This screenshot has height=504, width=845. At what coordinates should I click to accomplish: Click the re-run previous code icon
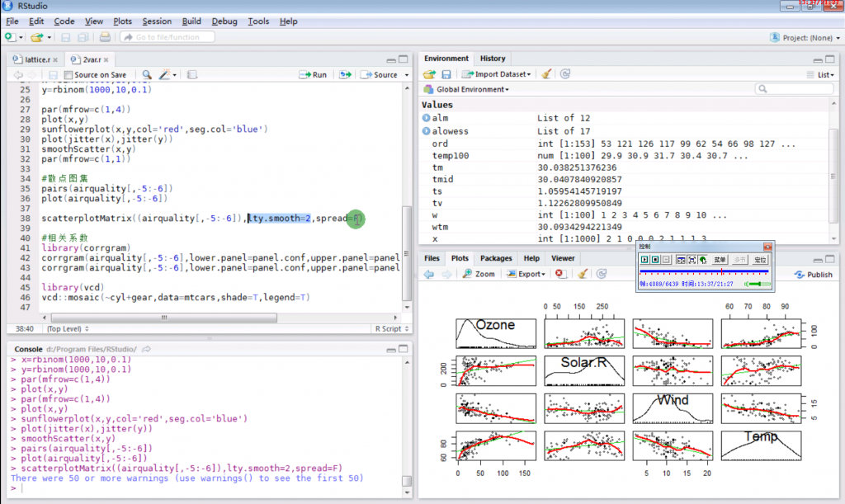[346, 75]
